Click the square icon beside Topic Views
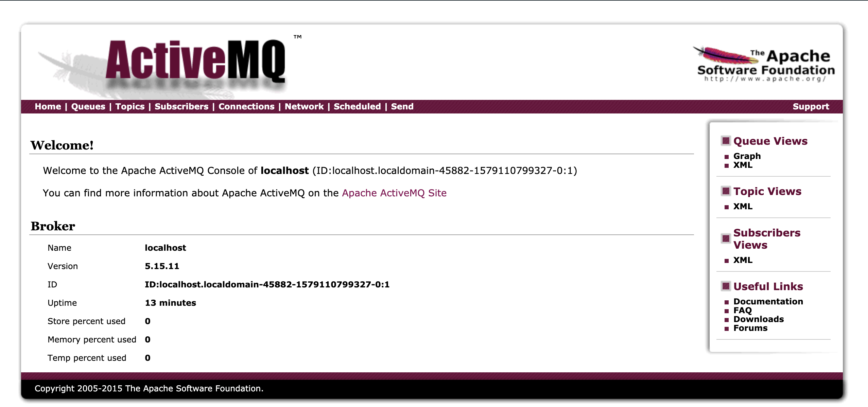 (x=726, y=191)
